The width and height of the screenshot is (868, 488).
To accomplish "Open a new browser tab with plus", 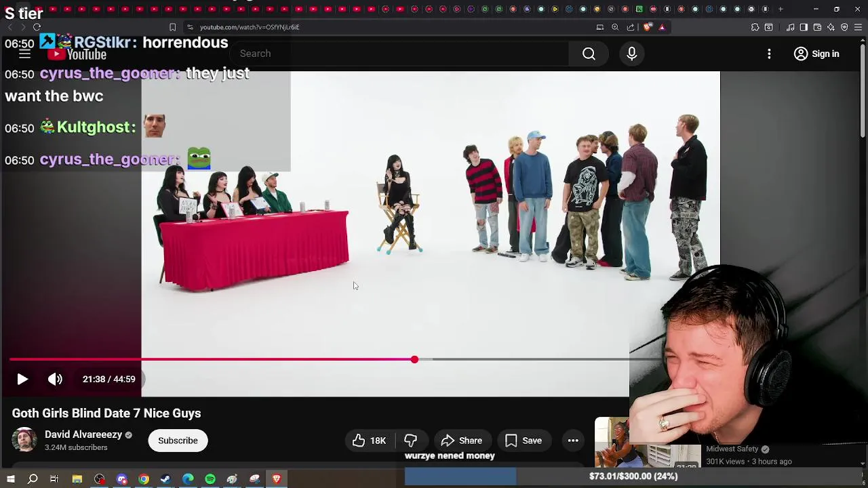I will click(x=781, y=9).
